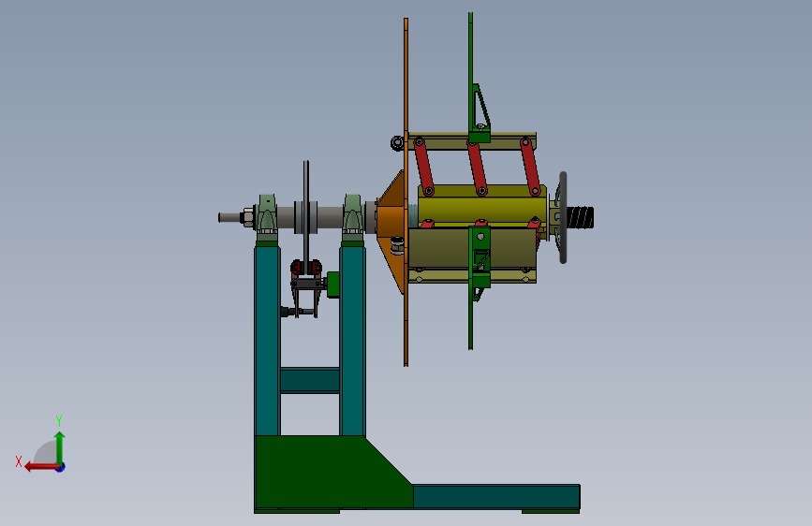The height and width of the screenshot is (526, 812).
Task: Select the right pillow block bearing
Action: point(353,215)
